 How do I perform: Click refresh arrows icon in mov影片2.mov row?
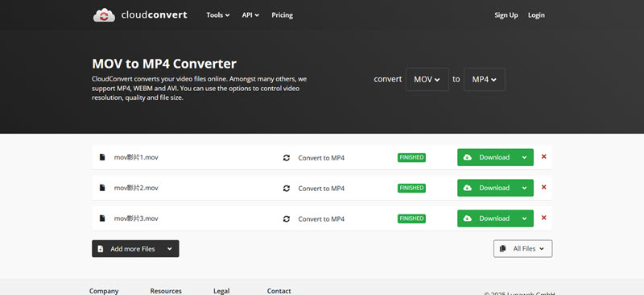tap(287, 189)
